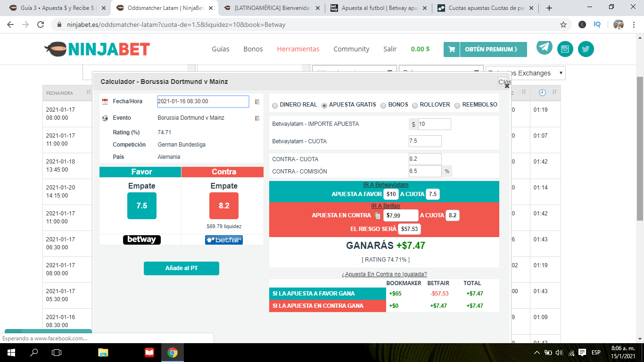Viewport: 644px width, 362px height.
Task: Click the Fecha/Hora input field
Action: [203, 101]
